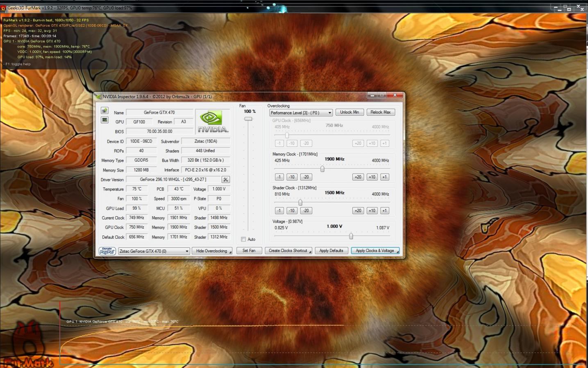Click the FurMark window title bar text

pos(70,8)
